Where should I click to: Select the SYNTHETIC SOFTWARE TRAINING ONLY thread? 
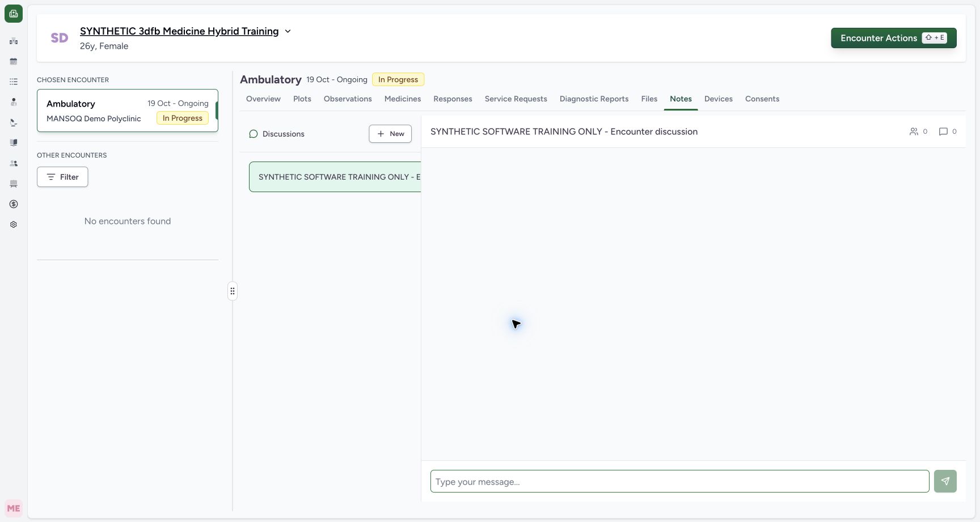pyautogui.click(x=335, y=177)
